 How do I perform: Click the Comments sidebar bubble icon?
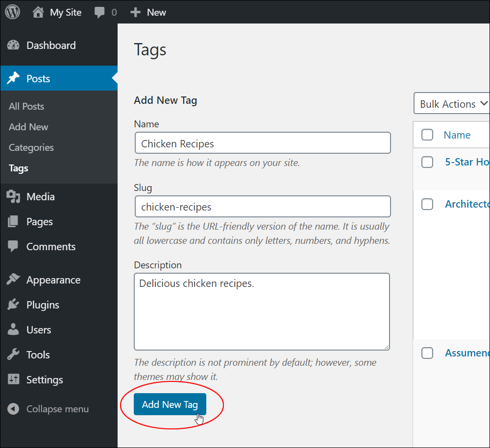pyautogui.click(x=13, y=246)
